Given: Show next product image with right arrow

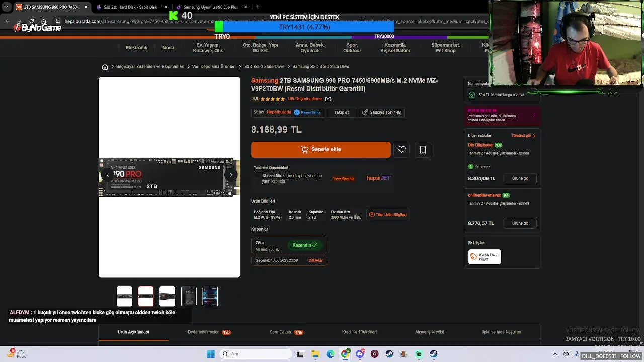Looking at the screenshot, I should 231,175.
